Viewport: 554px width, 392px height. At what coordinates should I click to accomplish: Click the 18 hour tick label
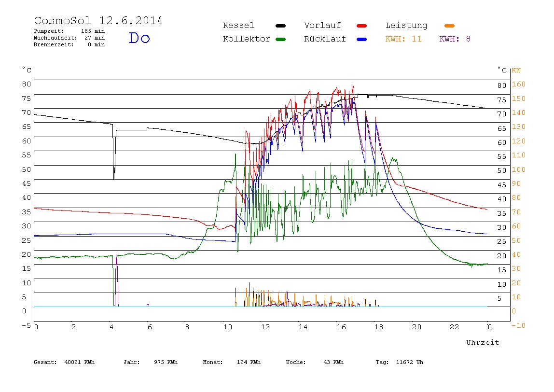click(x=379, y=327)
